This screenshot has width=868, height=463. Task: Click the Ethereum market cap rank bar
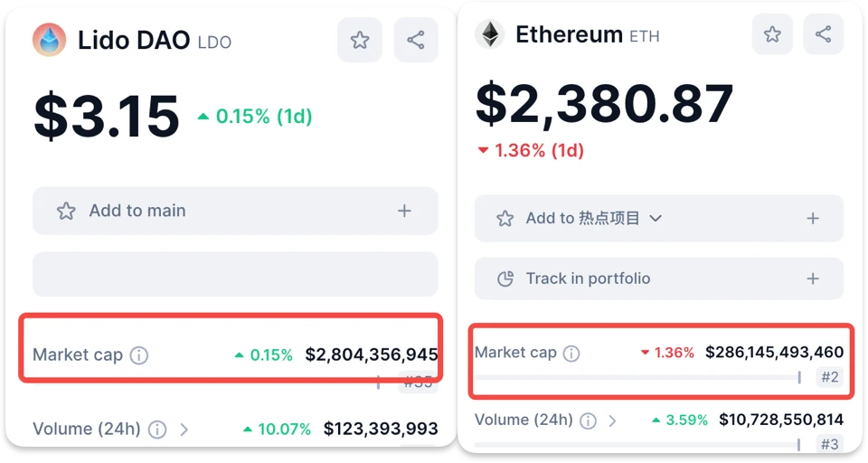coord(637,377)
